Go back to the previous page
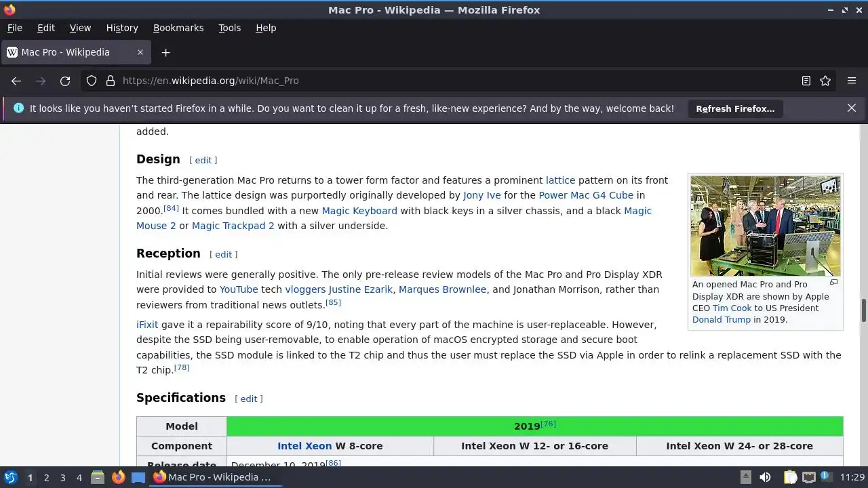The width and height of the screenshot is (868, 488). [x=16, y=81]
